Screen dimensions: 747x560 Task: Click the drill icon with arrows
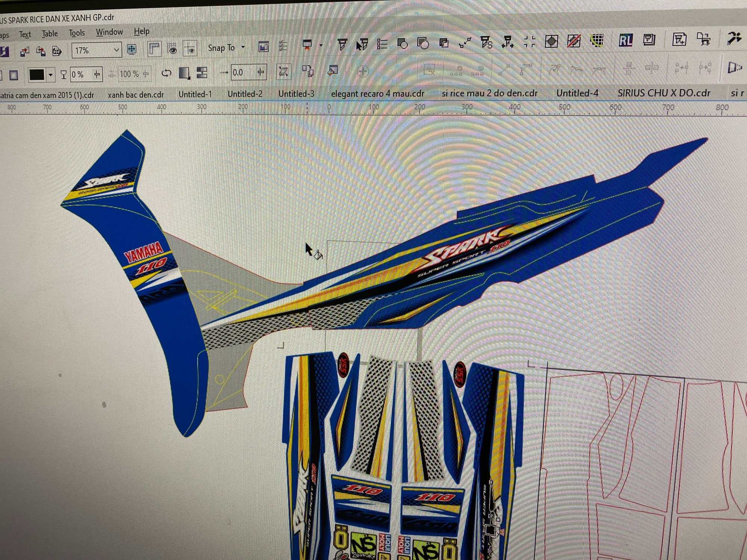tap(508, 42)
